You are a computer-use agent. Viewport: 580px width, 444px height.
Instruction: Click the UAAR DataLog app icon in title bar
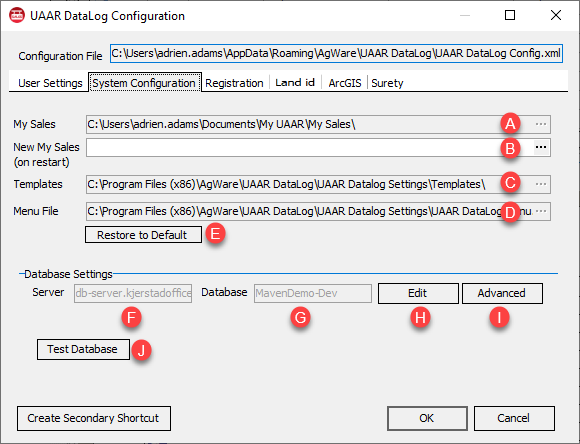(x=17, y=16)
